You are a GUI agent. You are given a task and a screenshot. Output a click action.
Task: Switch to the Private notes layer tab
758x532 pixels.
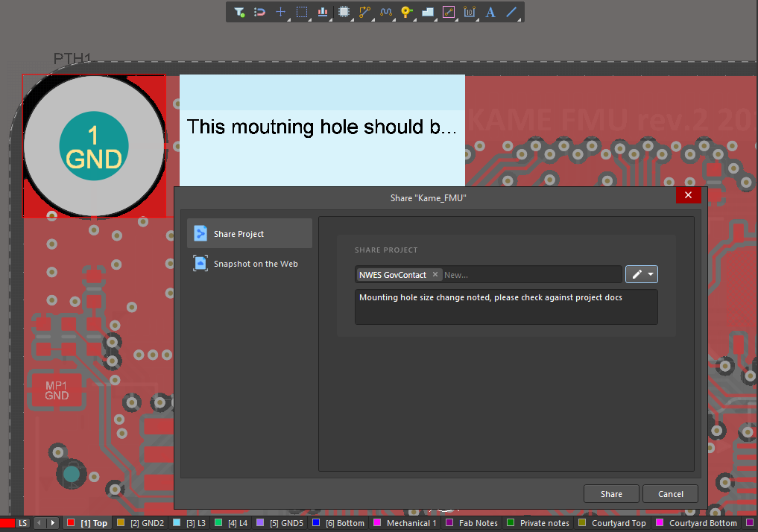pos(538,523)
